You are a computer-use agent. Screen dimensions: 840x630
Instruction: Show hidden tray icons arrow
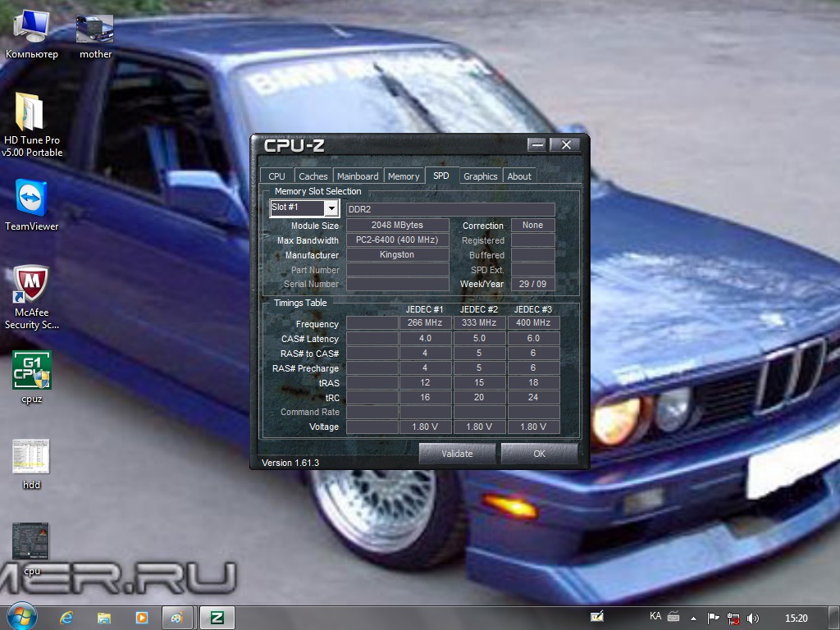pos(693,619)
